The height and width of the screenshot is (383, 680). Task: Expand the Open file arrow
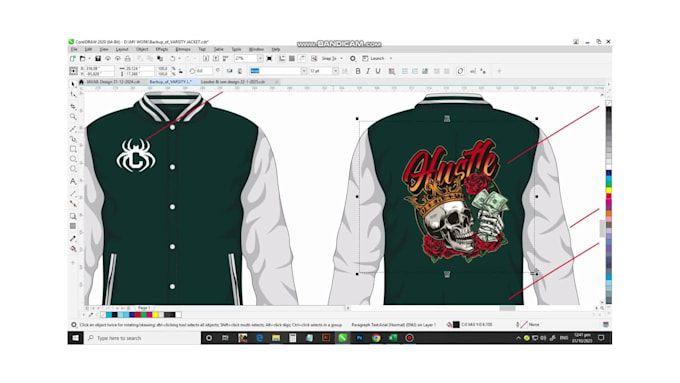pyautogui.click(x=89, y=58)
